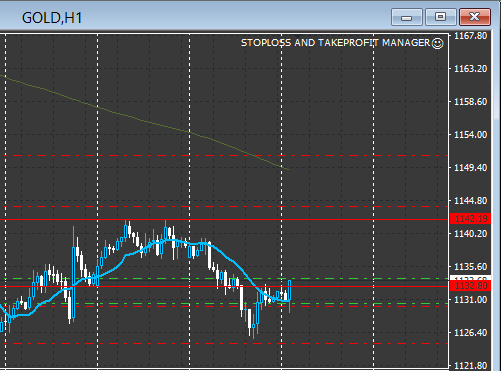This screenshot has height=371, width=501.
Task: Click the 1163.20 price scale label
Action: pos(470,69)
